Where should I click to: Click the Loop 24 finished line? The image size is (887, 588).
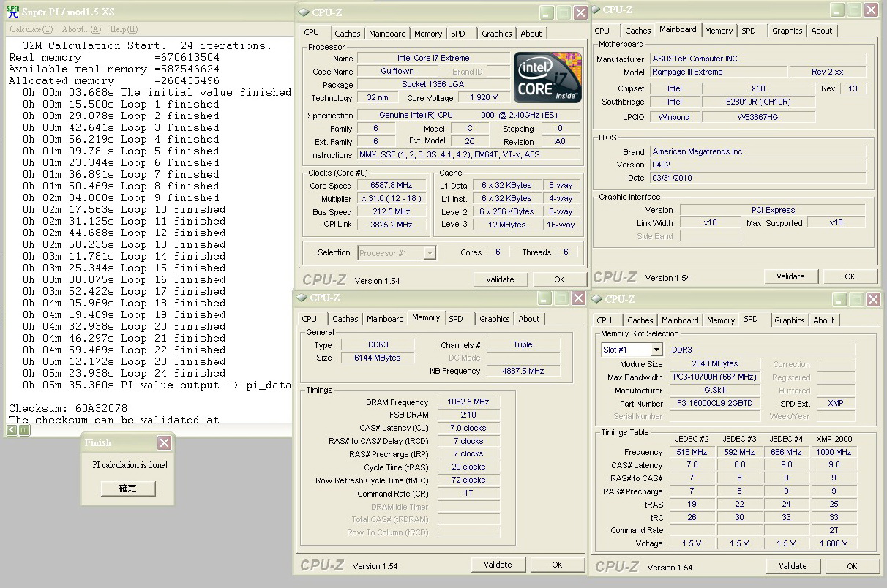(x=124, y=373)
